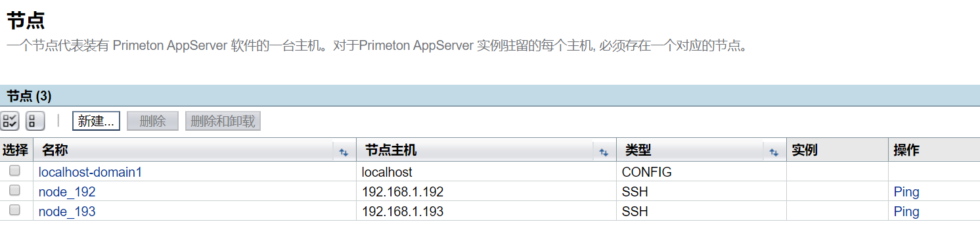Sort by the 名称 column sort icon
The image size is (980, 247).
[344, 152]
